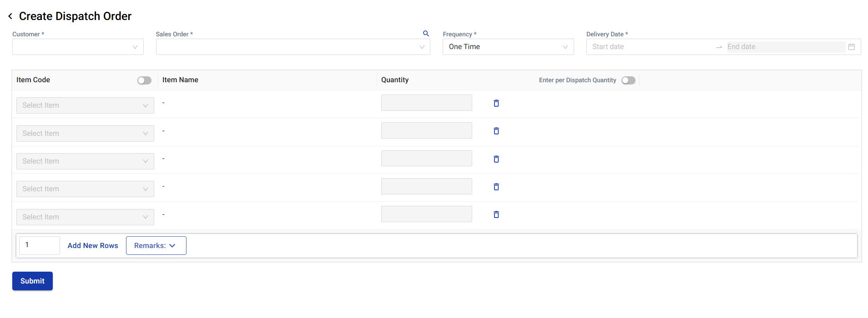Open the Customer dropdown
Viewport: 868px width, 318px height.
pos(78,47)
